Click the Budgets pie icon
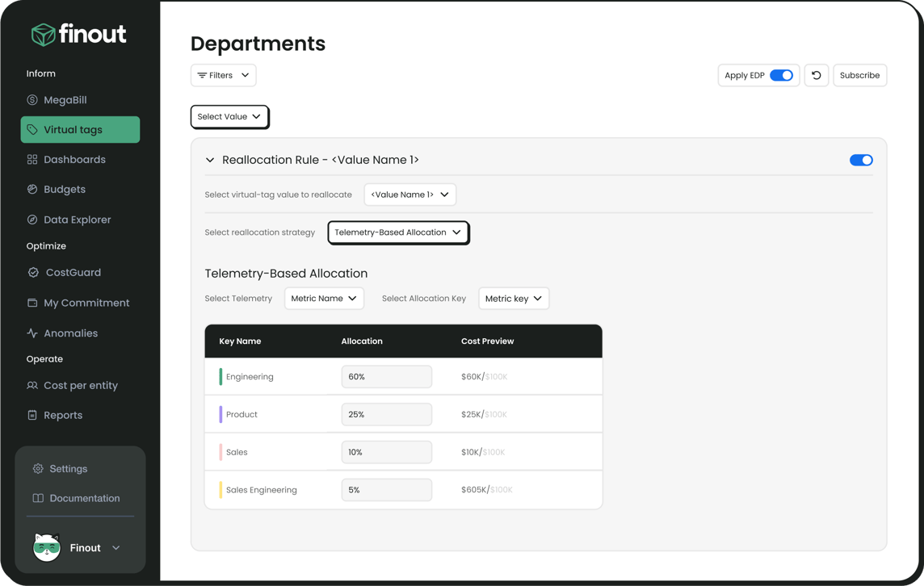The width and height of the screenshot is (924, 586). [32, 190]
